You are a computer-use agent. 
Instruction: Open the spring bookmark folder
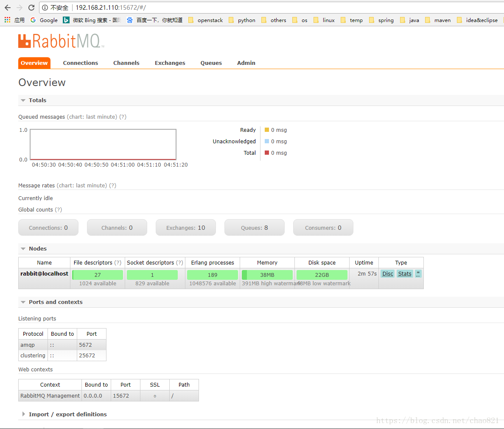click(381, 20)
